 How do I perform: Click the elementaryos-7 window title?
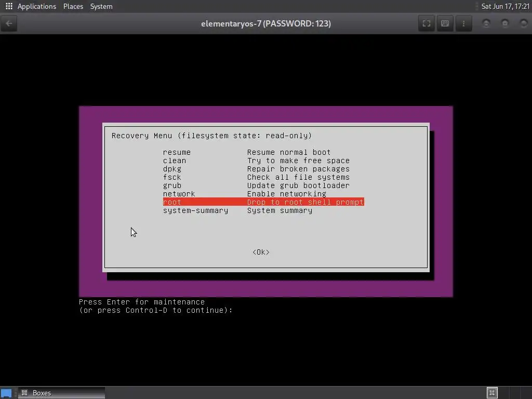266,23
